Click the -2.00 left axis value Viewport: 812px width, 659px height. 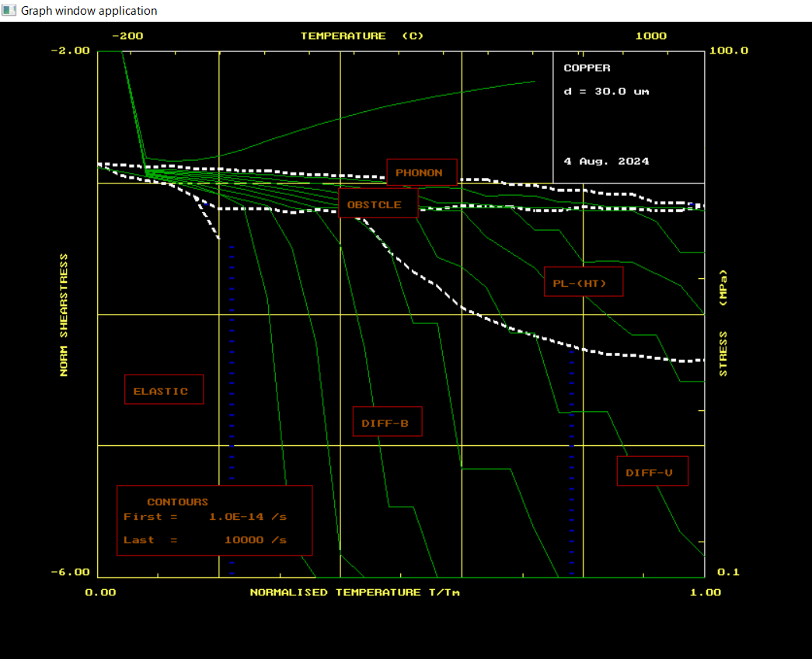click(x=71, y=51)
